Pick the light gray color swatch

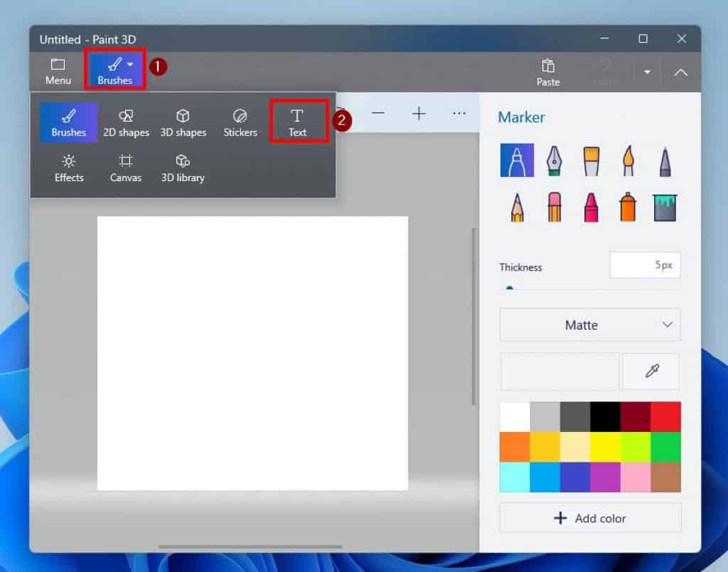(x=545, y=416)
